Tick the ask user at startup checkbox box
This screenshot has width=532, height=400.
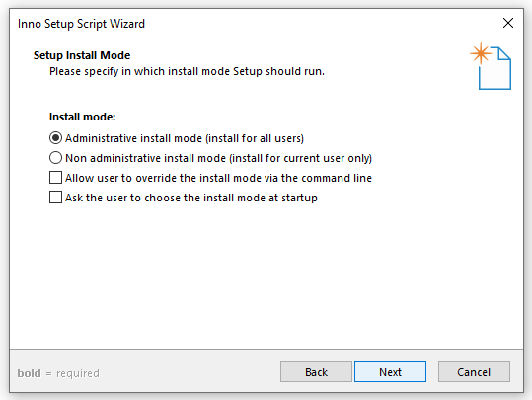click(x=55, y=198)
